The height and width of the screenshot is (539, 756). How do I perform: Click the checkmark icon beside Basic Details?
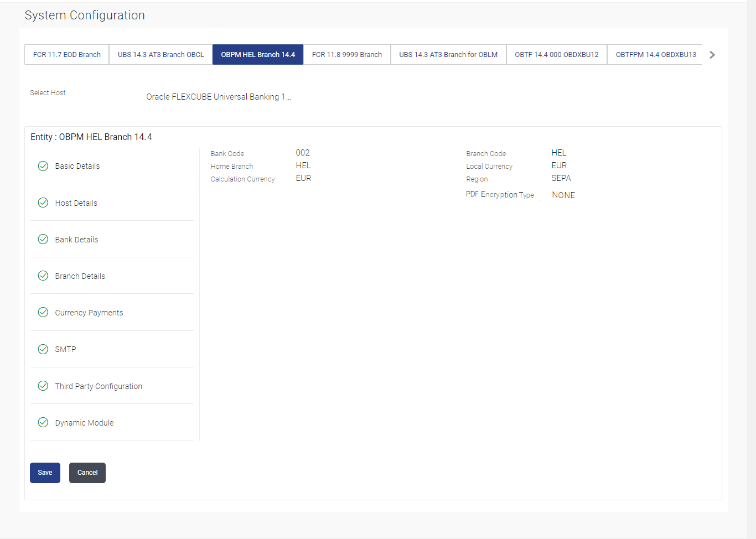pyautogui.click(x=43, y=166)
